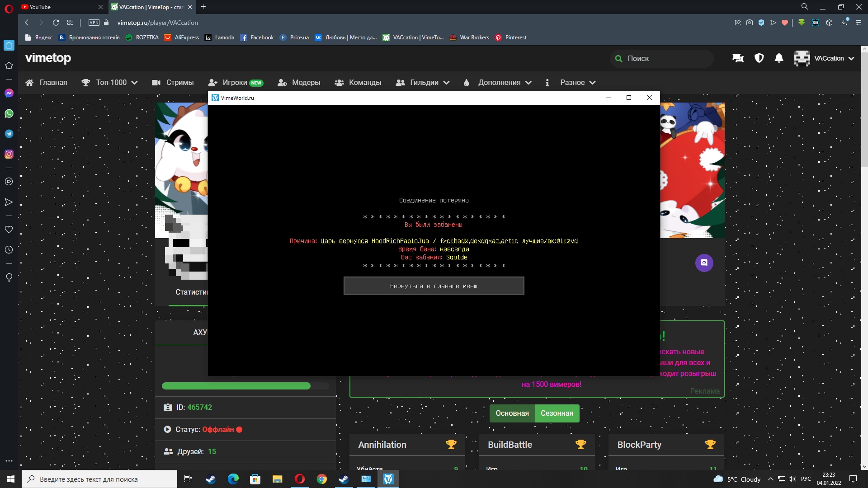This screenshot has width=868, height=488.
Task: Click the Annihilation trophy icon
Action: (x=451, y=445)
